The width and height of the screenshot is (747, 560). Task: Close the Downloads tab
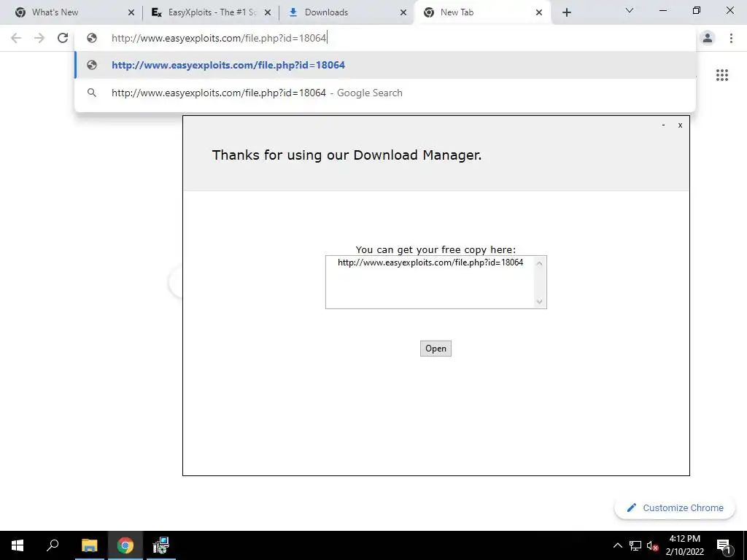pyautogui.click(x=403, y=12)
